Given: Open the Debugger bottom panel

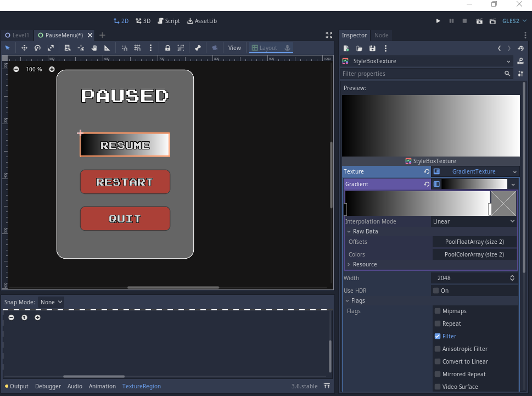Looking at the screenshot, I should click(48, 386).
